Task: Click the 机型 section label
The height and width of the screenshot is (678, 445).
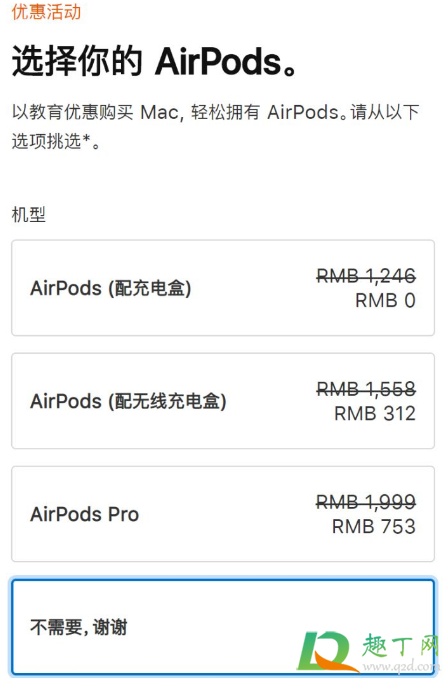Action: click(29, 214)
